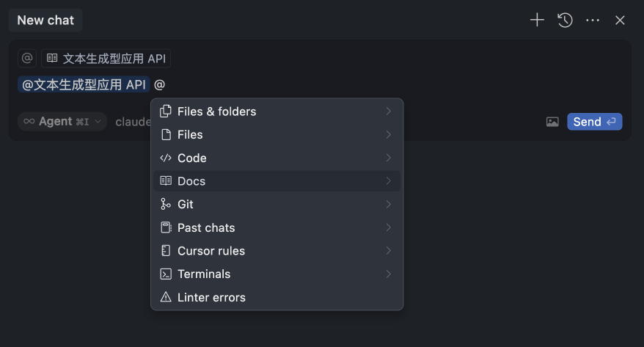This screenshot has height=347, width=644.
Task: Open the Agent mode dropdown
Action: (x=62, y=122)
